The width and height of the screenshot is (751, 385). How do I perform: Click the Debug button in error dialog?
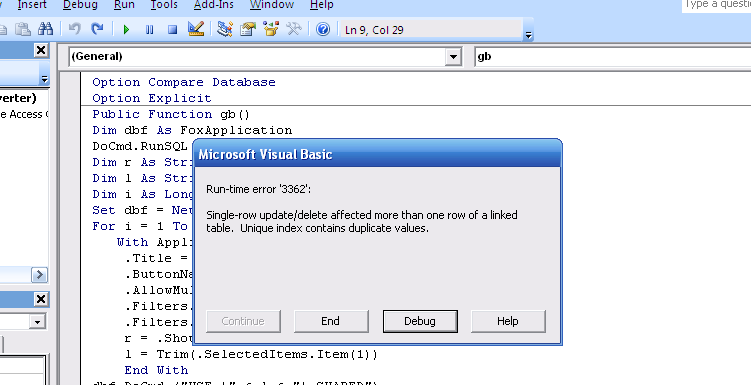coord(420,321)
